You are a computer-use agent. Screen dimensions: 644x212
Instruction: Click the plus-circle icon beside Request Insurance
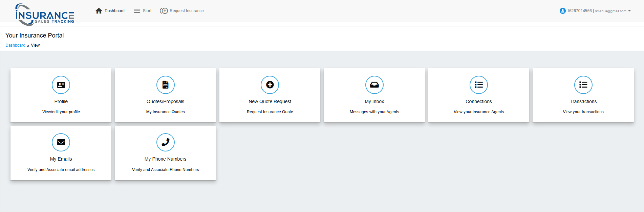point(164,11)
